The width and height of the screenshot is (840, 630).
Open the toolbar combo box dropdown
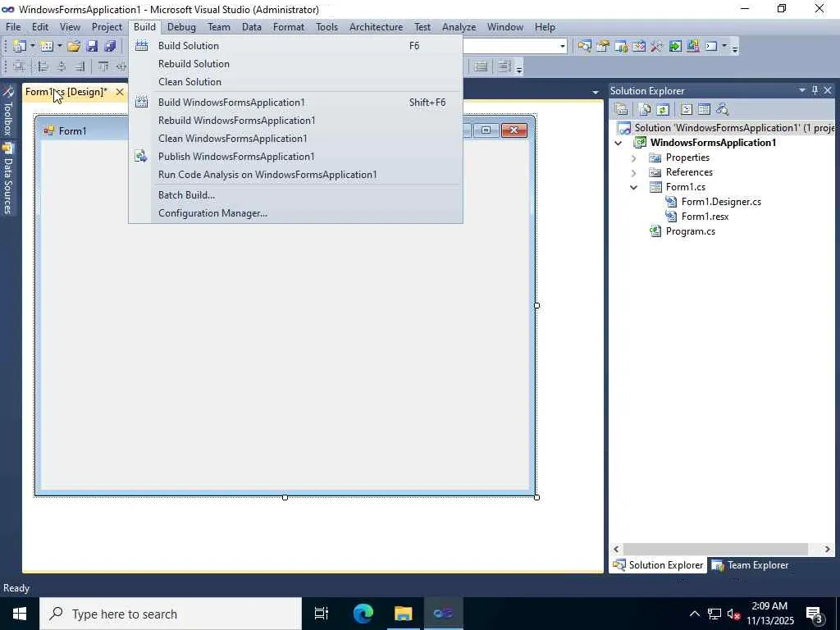pos(562,47)
